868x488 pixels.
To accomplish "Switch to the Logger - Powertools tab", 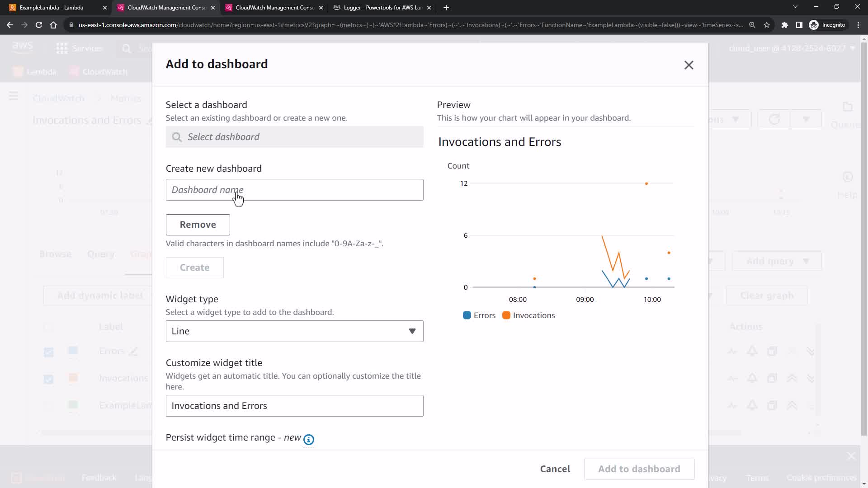I will pyautogui.click(x=382, y=8).
